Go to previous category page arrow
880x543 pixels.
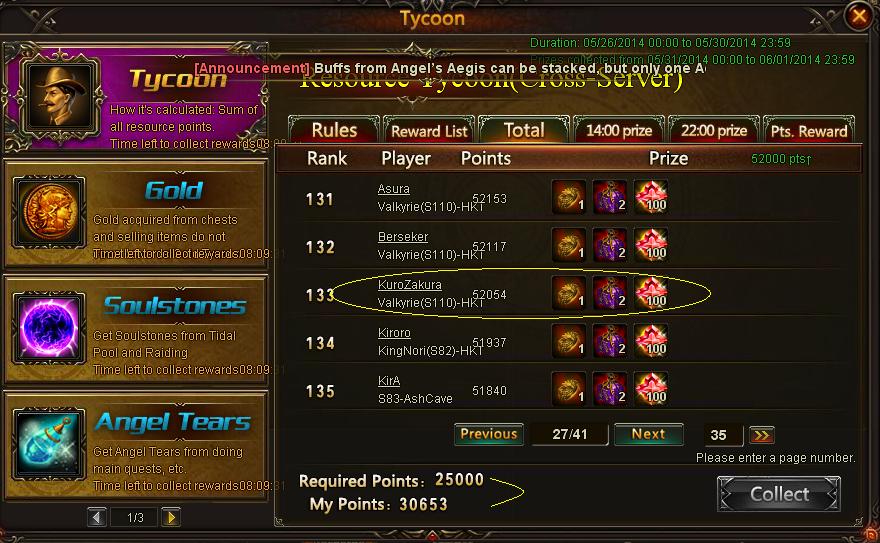click(x=97, y=517)
